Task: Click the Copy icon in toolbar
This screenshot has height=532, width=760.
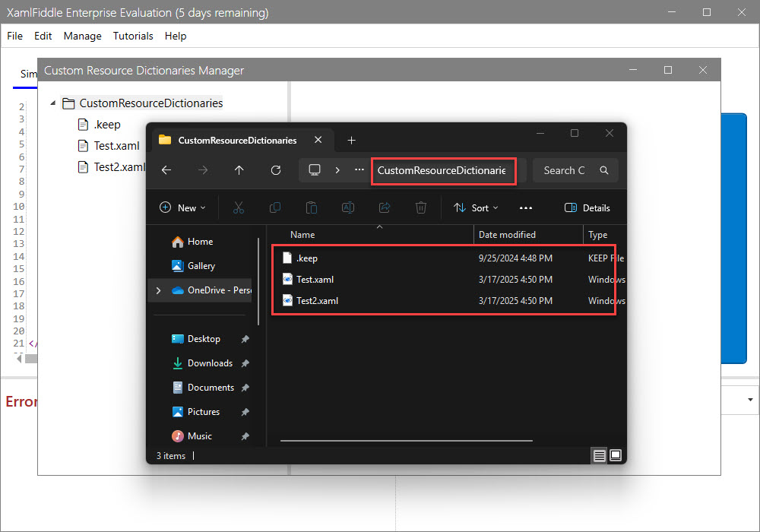Action: click(x=275, y=207)
